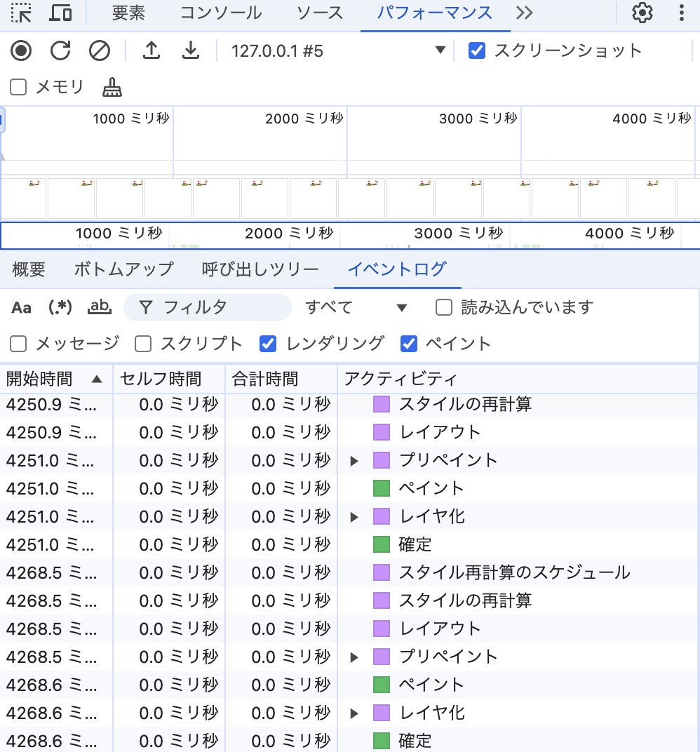Expand the first プリペイント entry
The height and width of the screenshot is (752, 700).
354,460
